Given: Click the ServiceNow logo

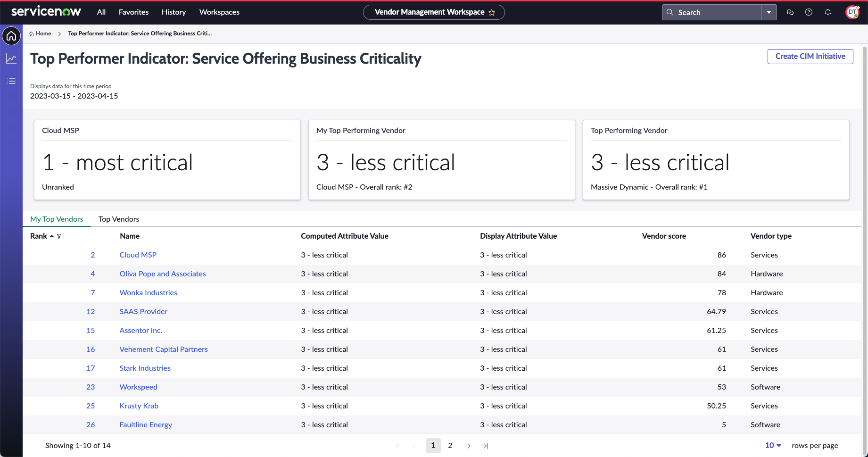Looking at the screenshot, I should click(46, 12).
